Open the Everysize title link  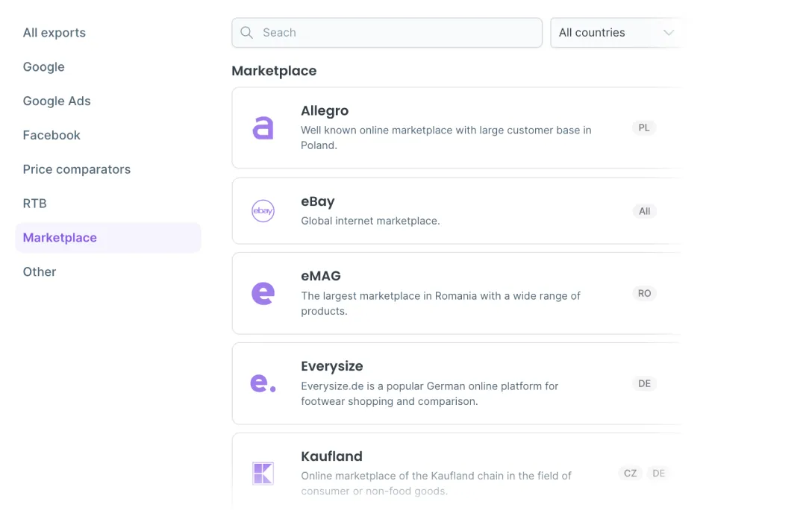coord(332,366)
